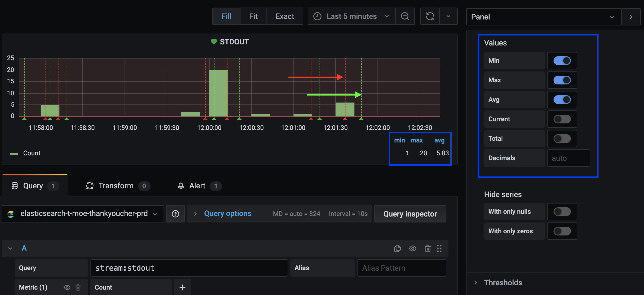Duplicate query A with the copy icon
The image size is (644, 295).
click(397, 248)
